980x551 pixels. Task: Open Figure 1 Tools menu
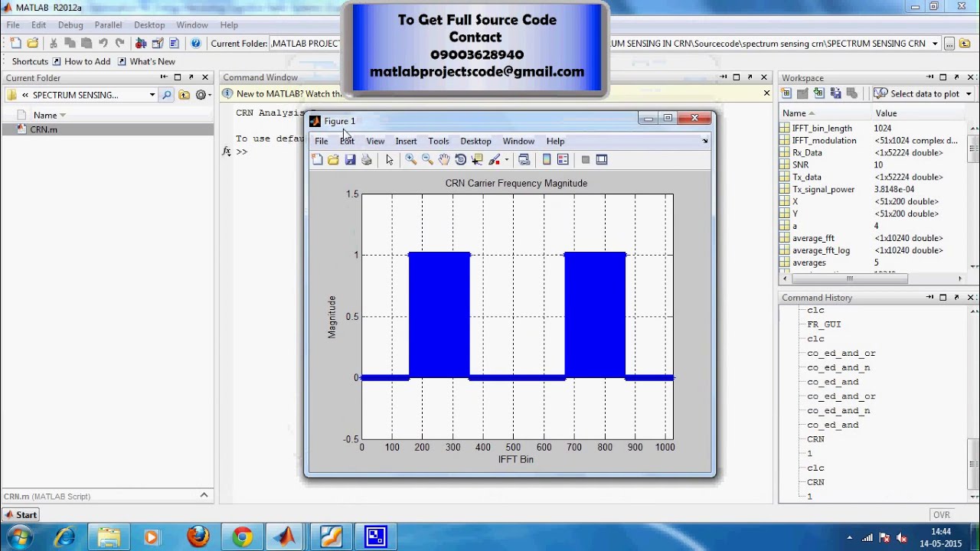click(x=439, y=141)
